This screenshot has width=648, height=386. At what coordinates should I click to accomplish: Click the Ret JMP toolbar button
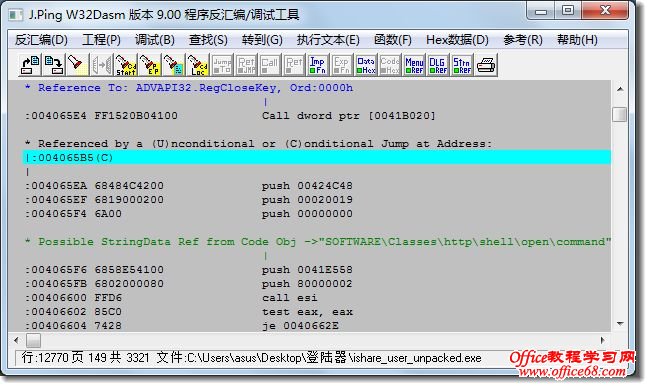pos(246,65)
